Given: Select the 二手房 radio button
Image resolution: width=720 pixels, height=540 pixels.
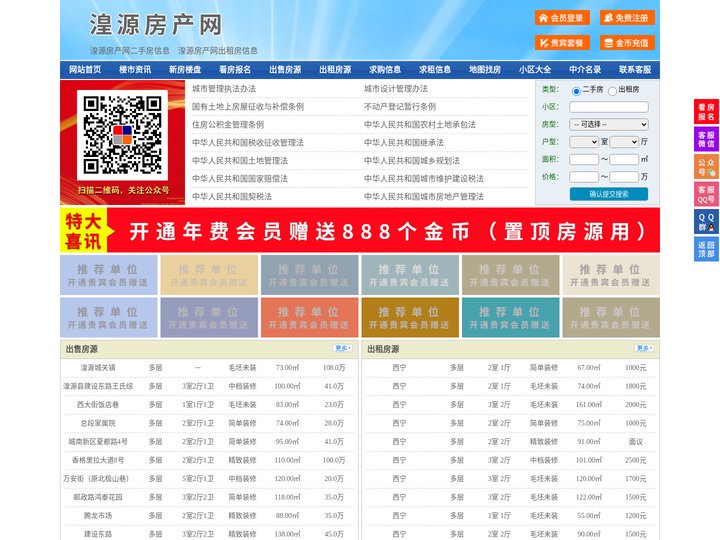Looking at the screenshot, I should click(x=576, y=91).
